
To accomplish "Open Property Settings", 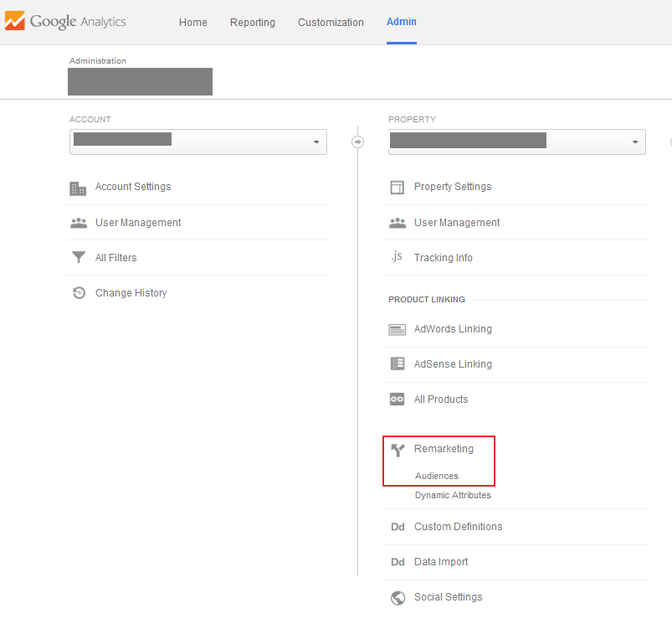I will click(x=453, y=187).
